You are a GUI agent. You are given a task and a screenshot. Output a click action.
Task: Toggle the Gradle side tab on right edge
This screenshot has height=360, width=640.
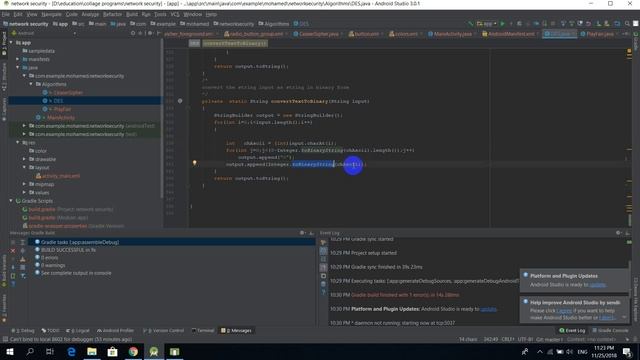pyautogui.click(x=636, y=42)
